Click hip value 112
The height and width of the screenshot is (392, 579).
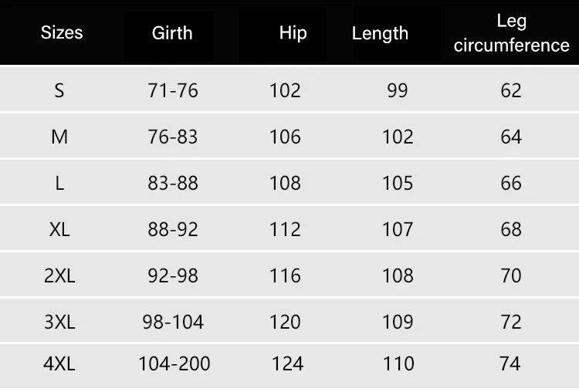coord(285,229)
